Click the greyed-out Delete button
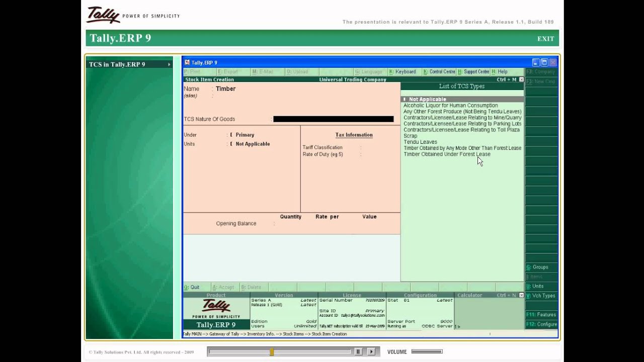Viewport: 644px width, 362px height. (251, 287)
